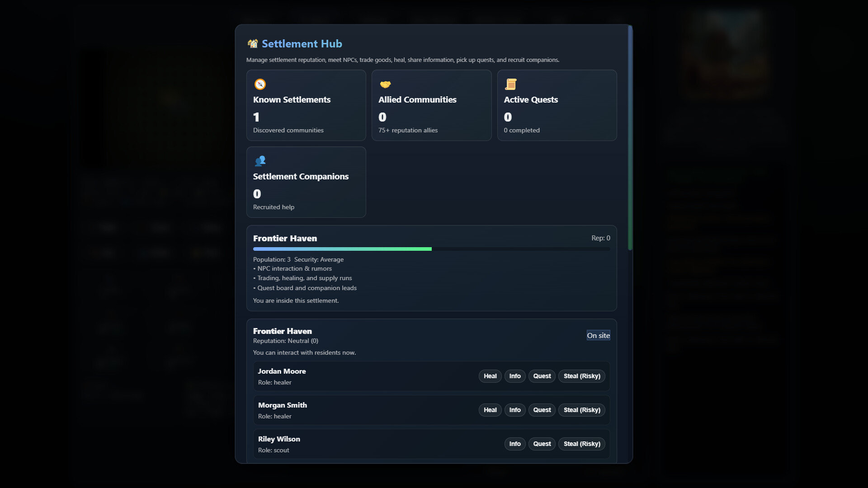Image resolution: width=868 pixels, height=488 pixels.
Task: Click the compass icon on Known Settlements card
Action: click(260, 84)
